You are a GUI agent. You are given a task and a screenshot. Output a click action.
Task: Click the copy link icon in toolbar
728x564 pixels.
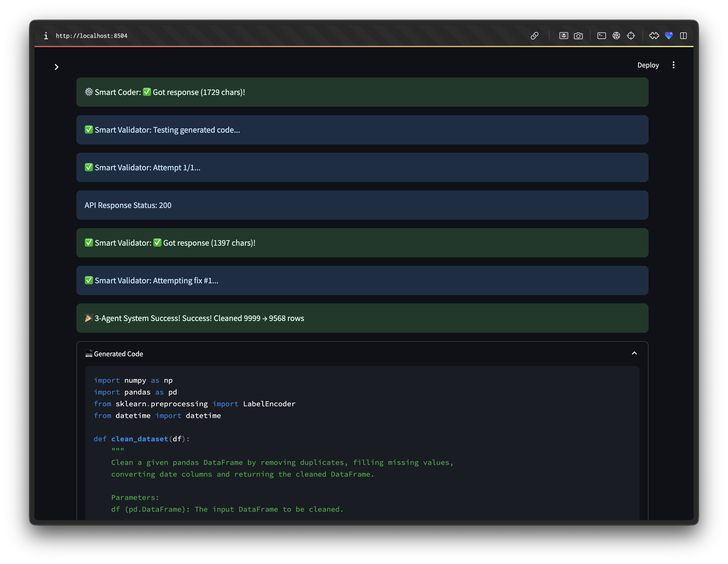pos(534,36)
